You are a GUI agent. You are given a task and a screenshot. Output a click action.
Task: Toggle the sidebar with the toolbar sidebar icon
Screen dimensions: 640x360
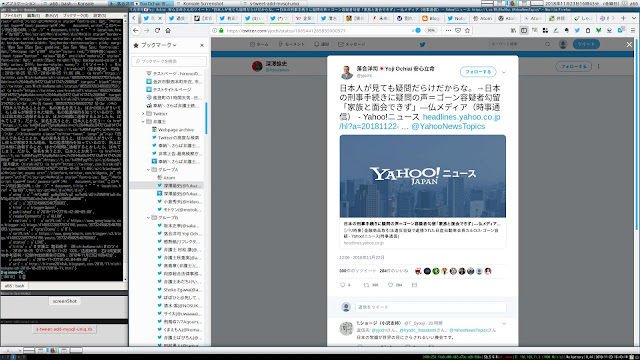(x=524, y=31)
